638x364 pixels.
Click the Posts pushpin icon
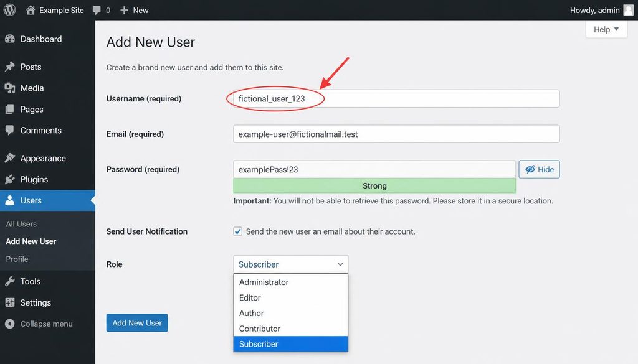pyautogui.click(x=10, y=67)
